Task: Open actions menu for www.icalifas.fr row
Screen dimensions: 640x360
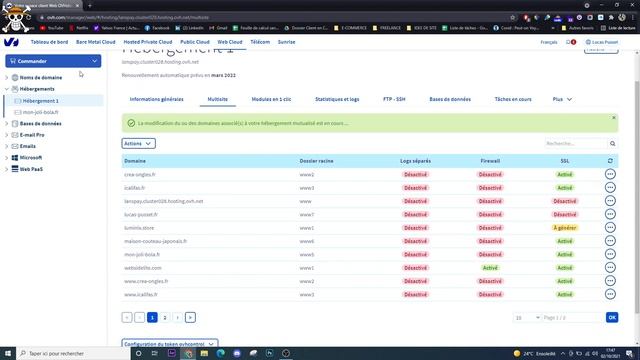Action: [610, 294]
